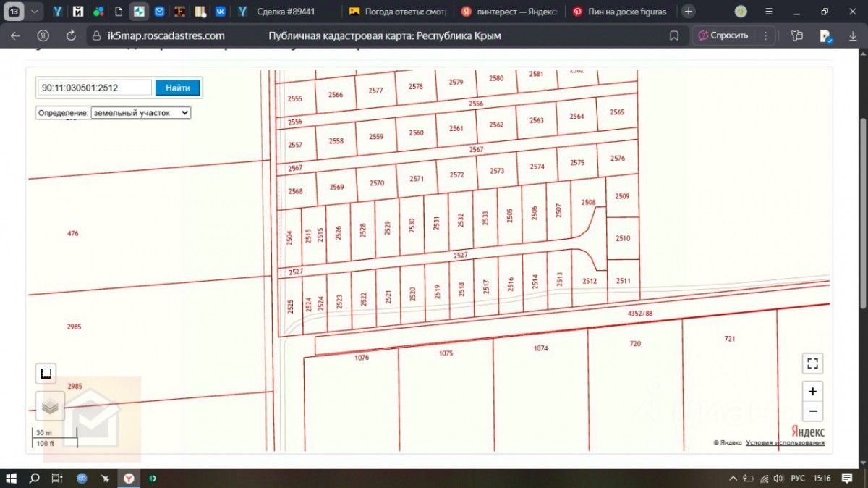Select parcel 2565 on the map
This screenshot has height=488, width=868.
point(617,112)
